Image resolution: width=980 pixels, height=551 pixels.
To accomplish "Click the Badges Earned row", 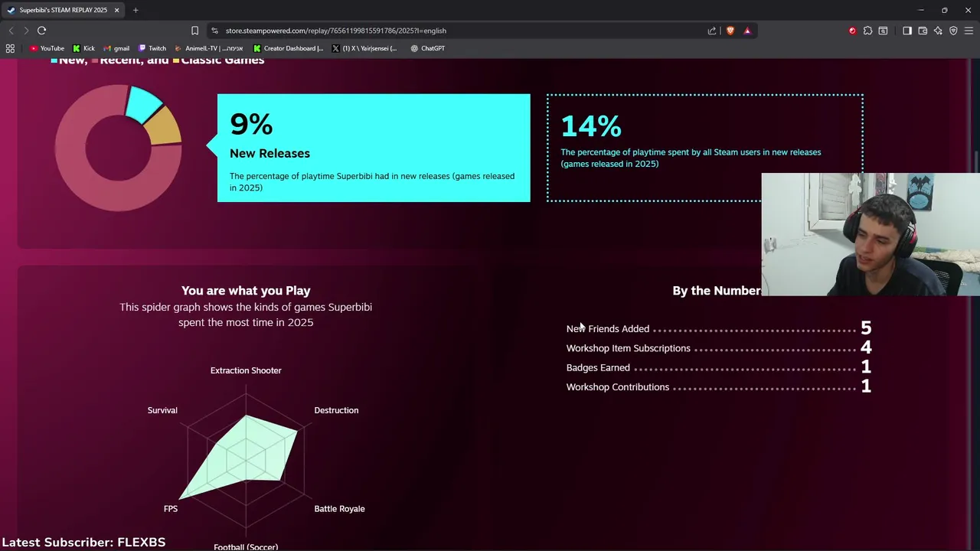I will click(719, 367).
